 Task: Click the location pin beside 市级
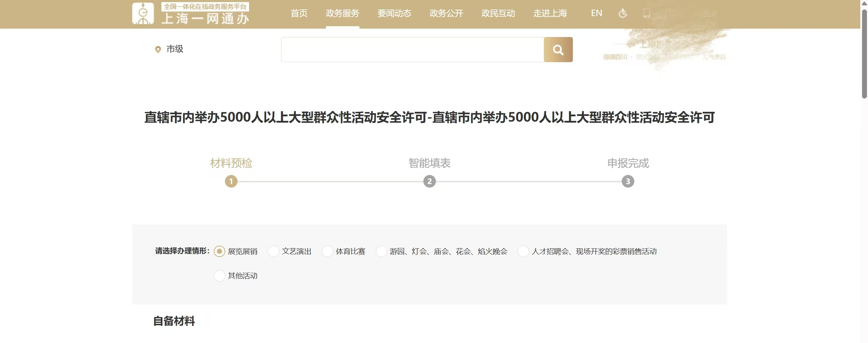coord(158,50)
